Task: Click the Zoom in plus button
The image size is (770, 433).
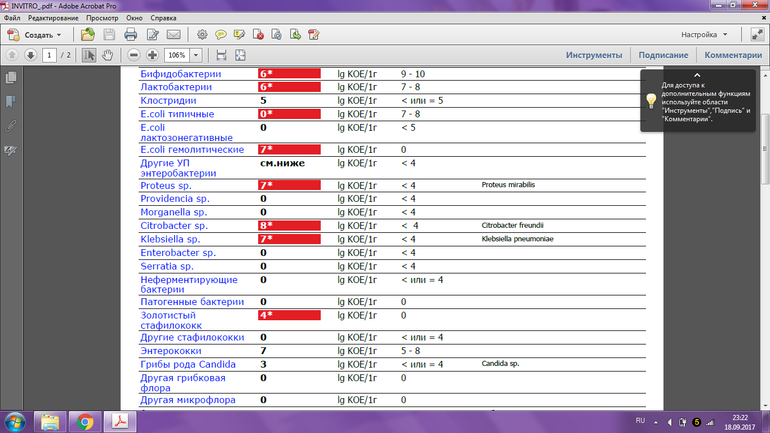Action: (153, 55)
